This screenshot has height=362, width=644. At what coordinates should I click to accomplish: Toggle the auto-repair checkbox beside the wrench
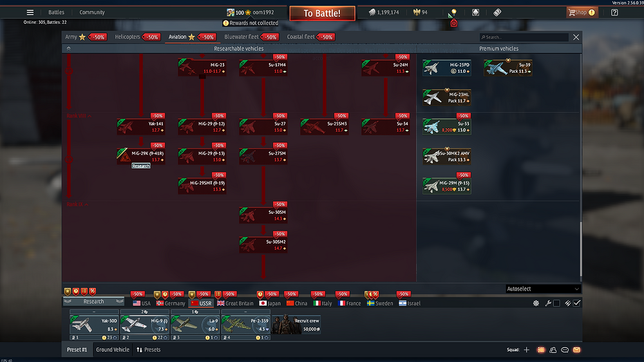556,303
